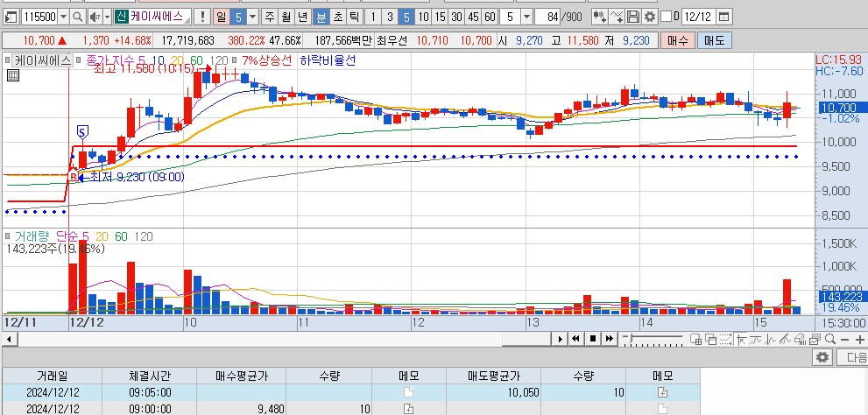This screenshot has width=868, height=415.
Task: Click the crosshair arrow cursor icon
Action: (x=741, y=339)
